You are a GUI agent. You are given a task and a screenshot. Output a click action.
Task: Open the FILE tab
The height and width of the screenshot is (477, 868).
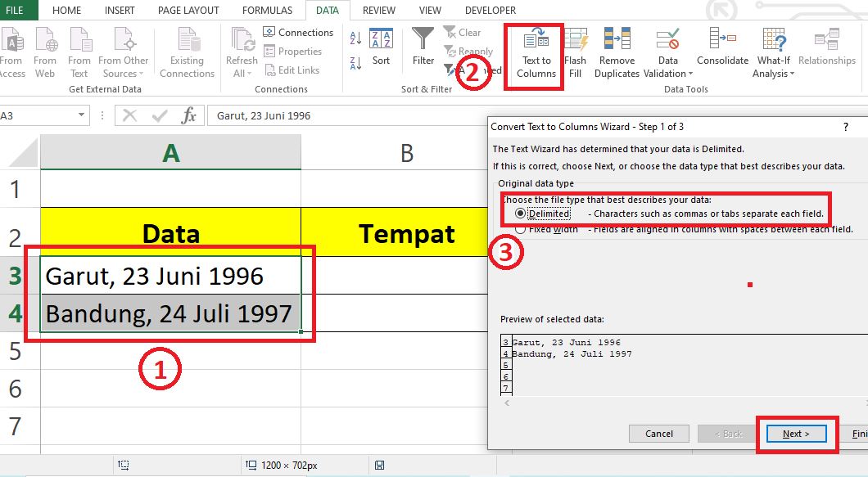[15, 10]
